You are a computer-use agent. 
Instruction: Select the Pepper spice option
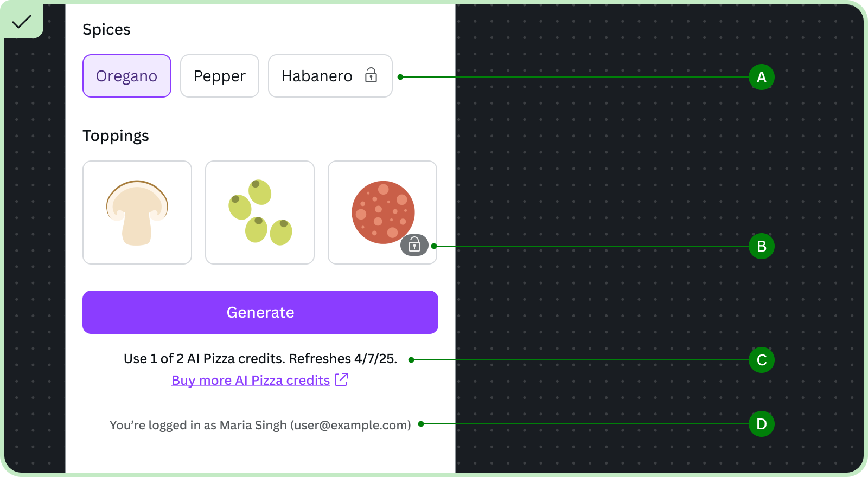click(x=220, y=76)
